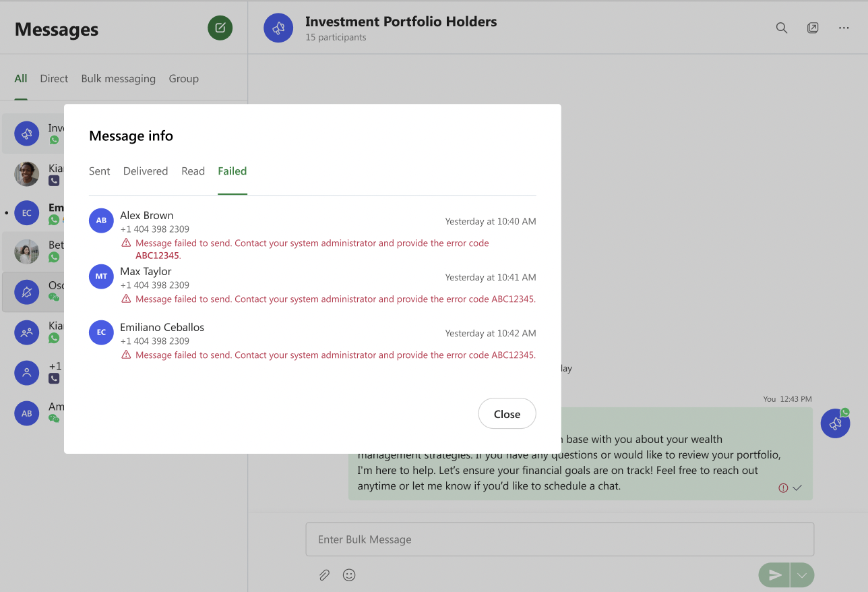This screenshot has width=868, height=592.
Task: Open the emoji picker
Action: (x=349, y=574)
